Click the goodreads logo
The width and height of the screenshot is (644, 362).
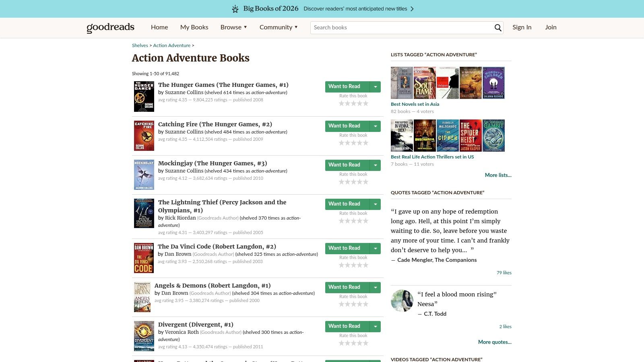coord(110,27)
